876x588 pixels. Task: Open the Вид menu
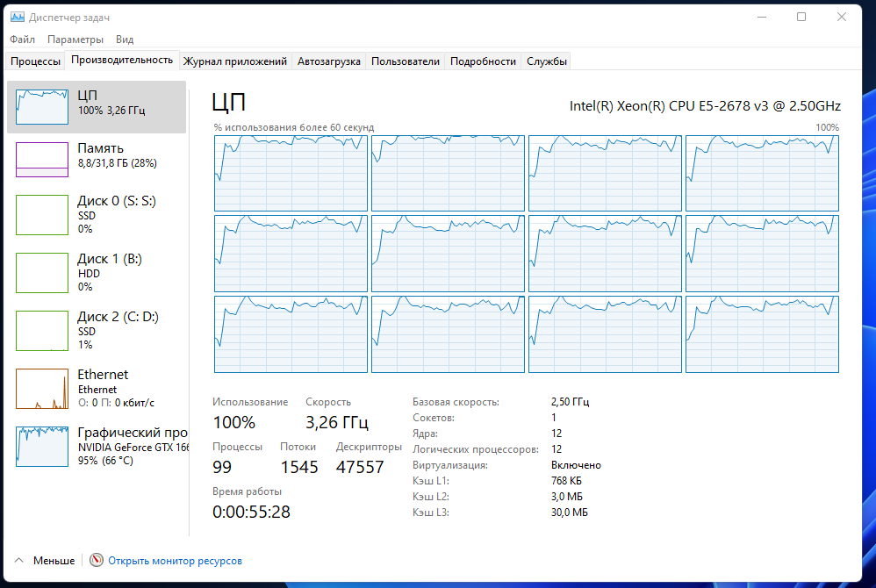(x=125, y=39)
